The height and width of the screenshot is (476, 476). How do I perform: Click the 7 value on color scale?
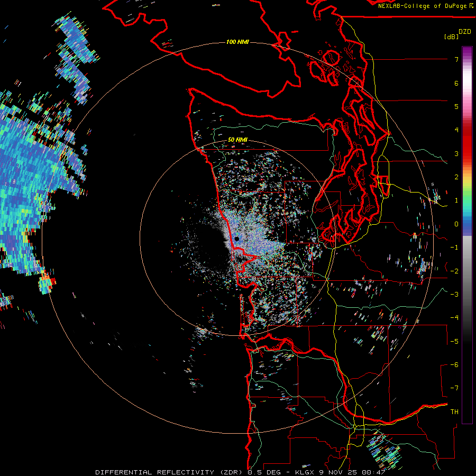[456, 59]
